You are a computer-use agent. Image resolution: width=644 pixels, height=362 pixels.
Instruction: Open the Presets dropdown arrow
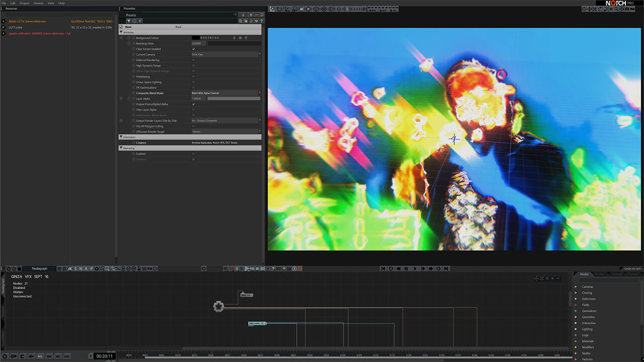[235, 15]
